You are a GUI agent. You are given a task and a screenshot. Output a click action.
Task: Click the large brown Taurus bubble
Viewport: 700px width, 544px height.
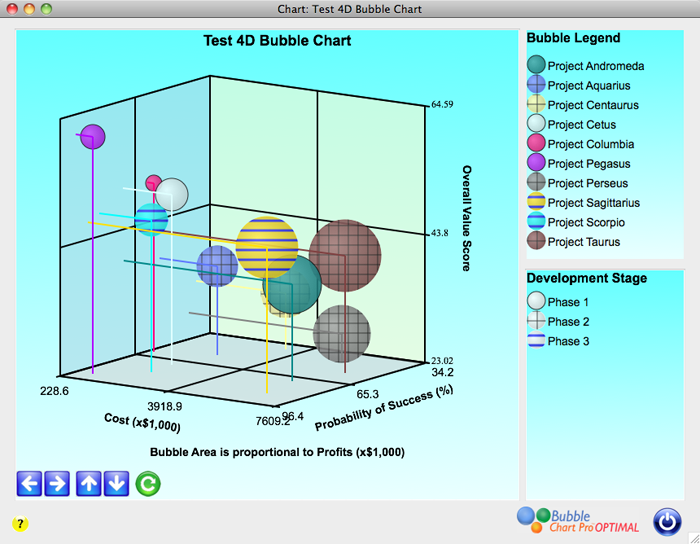tap(345, 255)
